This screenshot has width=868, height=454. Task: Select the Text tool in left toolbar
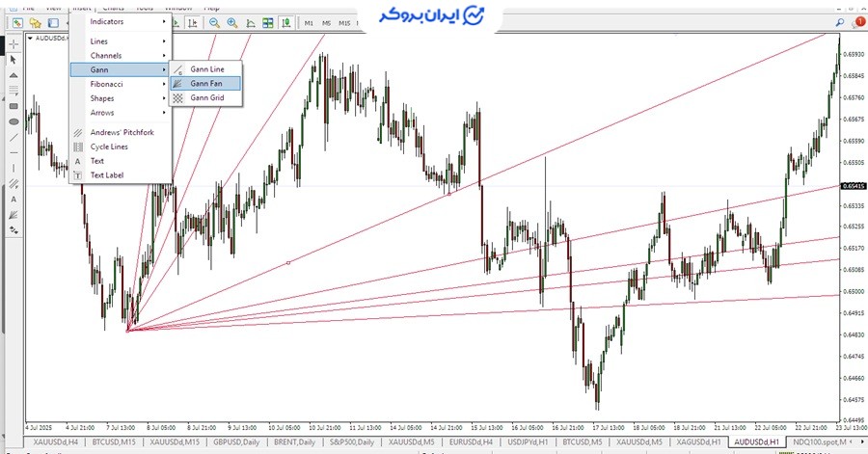pos(14,200)
